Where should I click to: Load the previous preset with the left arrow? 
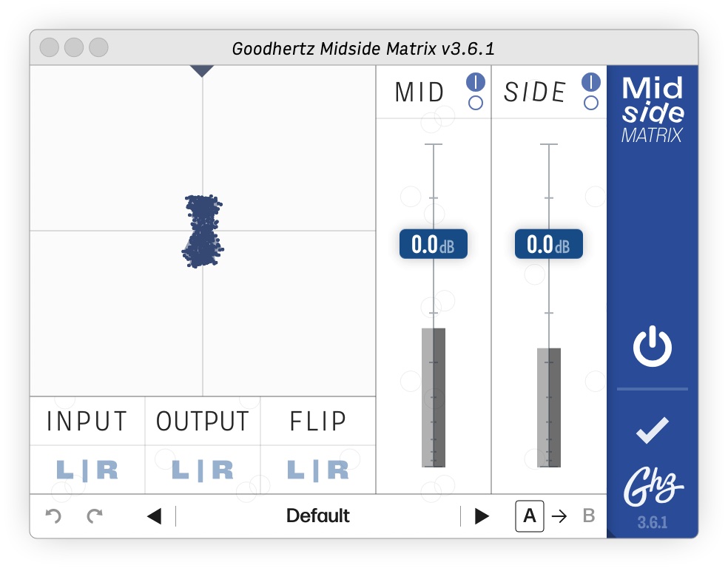pos(153,515)
